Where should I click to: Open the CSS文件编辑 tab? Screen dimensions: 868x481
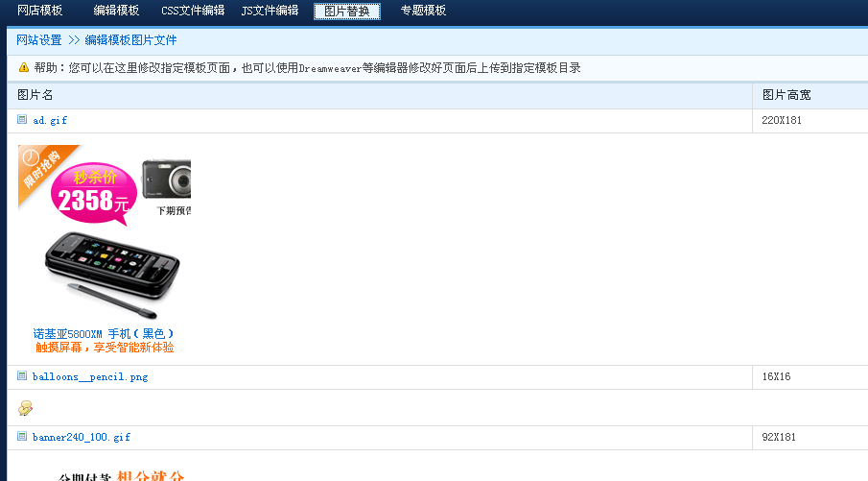pyautogui.click(x=193, y=11)
